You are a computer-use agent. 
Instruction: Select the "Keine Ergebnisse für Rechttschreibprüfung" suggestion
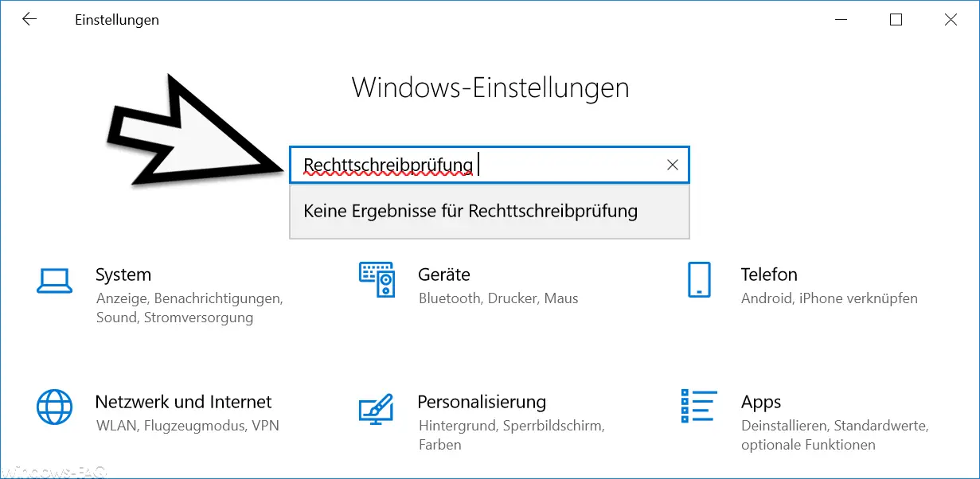coord(489,211)
